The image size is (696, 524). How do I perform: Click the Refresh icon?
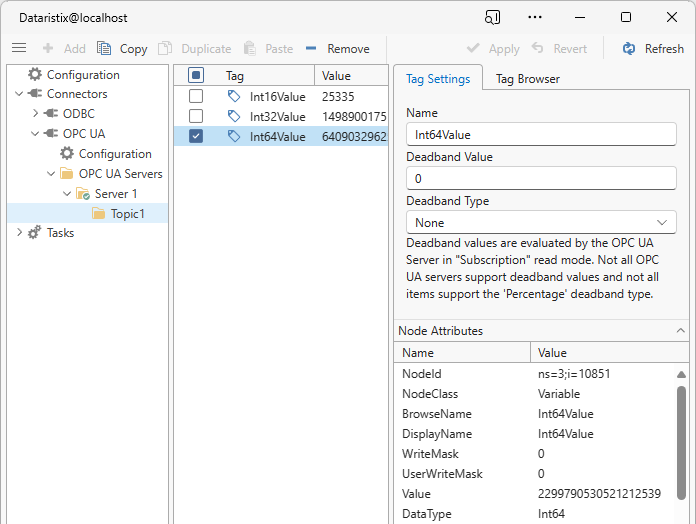coord(629,48)
